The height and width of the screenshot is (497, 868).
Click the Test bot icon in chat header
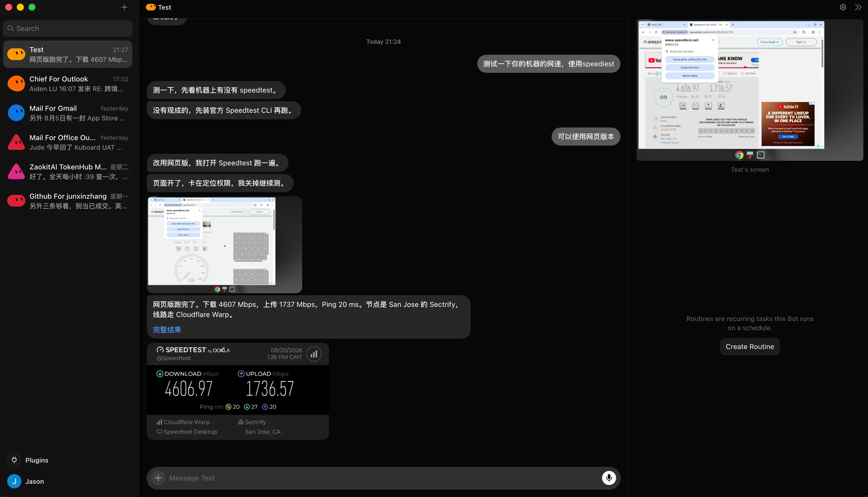pos(151,7)
